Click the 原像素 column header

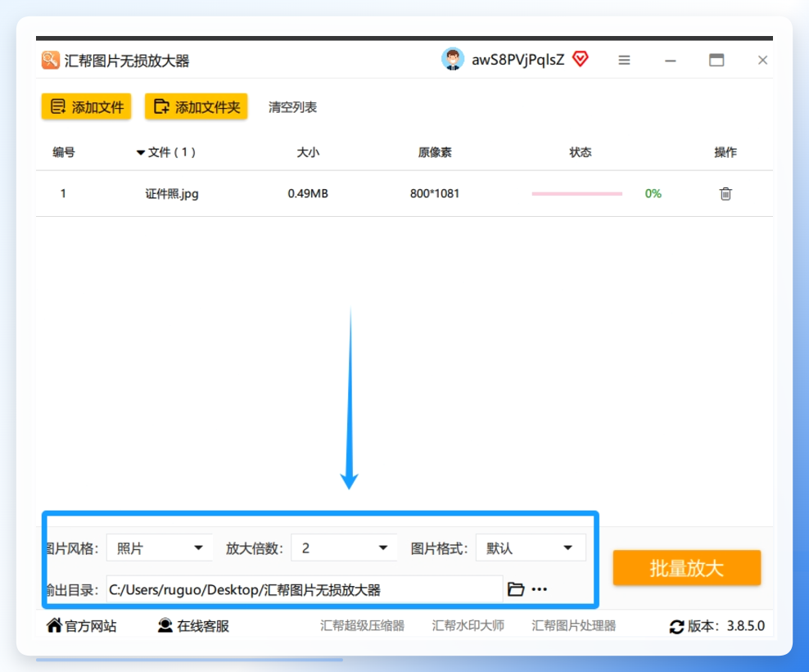[435, 152]
